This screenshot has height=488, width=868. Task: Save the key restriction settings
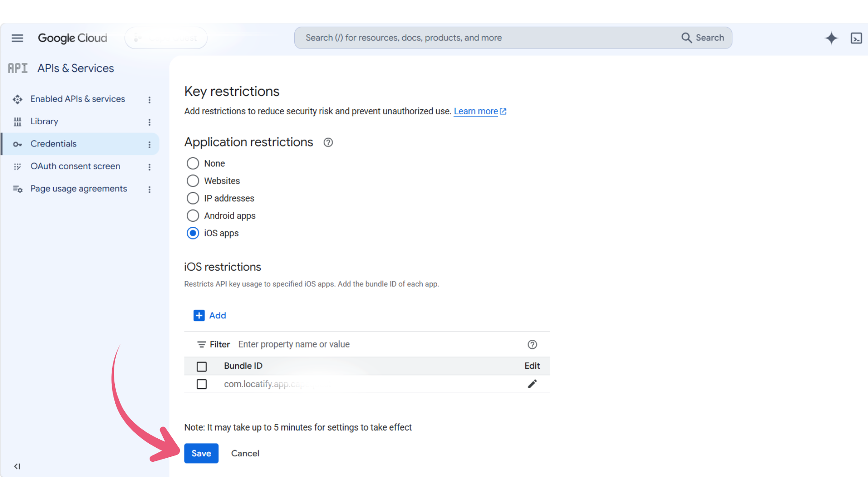click(x=201, y=453)
